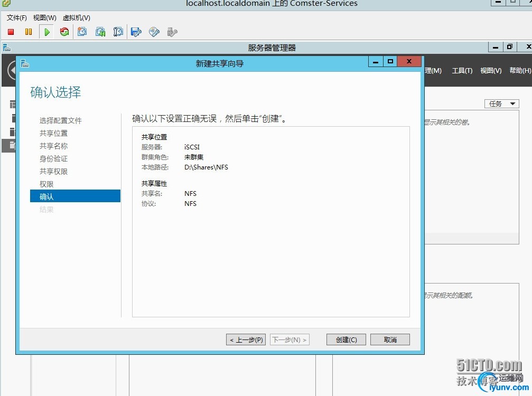Revert to snapshot icon

100,32
